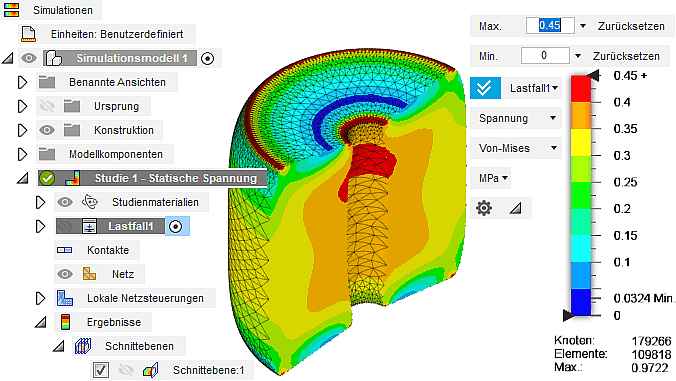Collapse the Studie 1 - Statische Spannung node
The height and width of the screenshot is (381, 676).
click(22, 178)
